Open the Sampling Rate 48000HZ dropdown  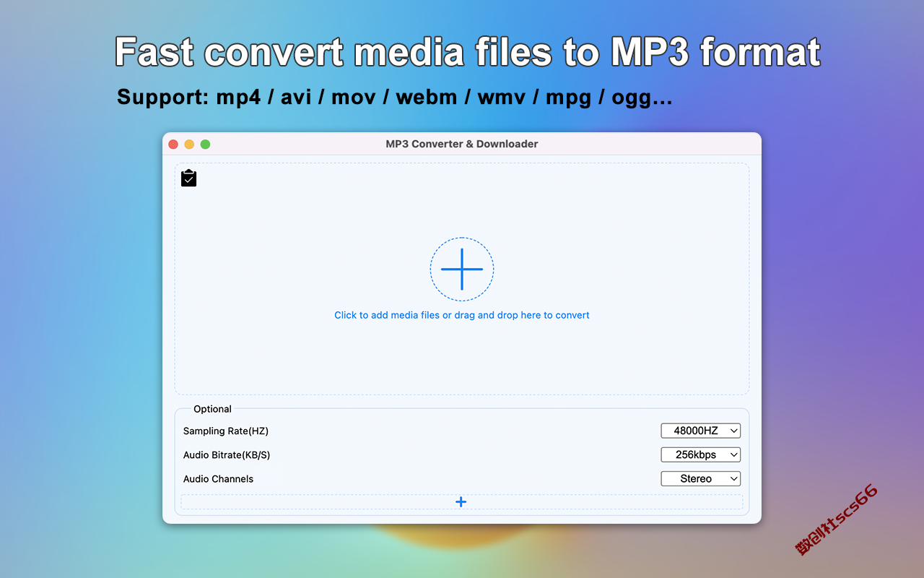pos(701,431)
